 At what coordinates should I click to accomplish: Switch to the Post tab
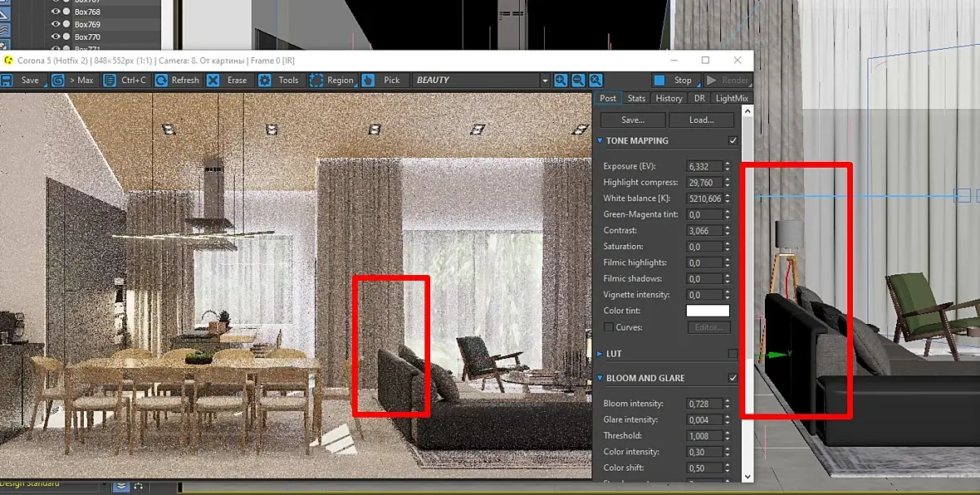pyautogui.click(x=607, y=98)
